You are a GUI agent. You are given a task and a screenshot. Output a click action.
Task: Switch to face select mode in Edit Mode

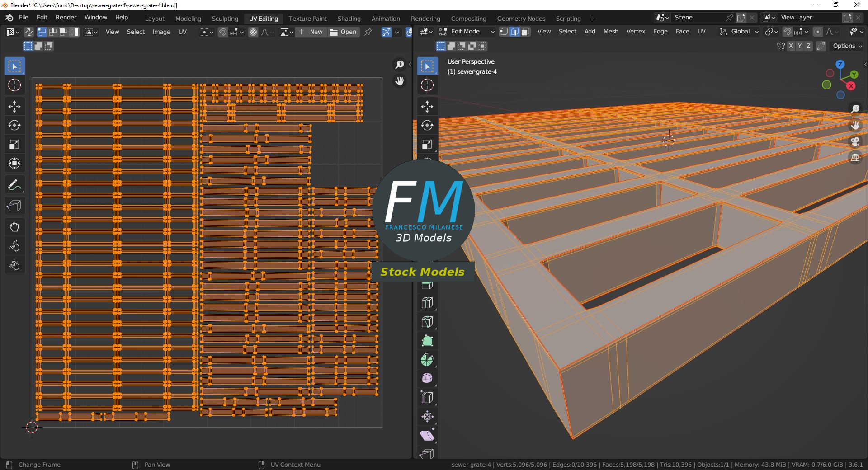click(x=525, y=32)
